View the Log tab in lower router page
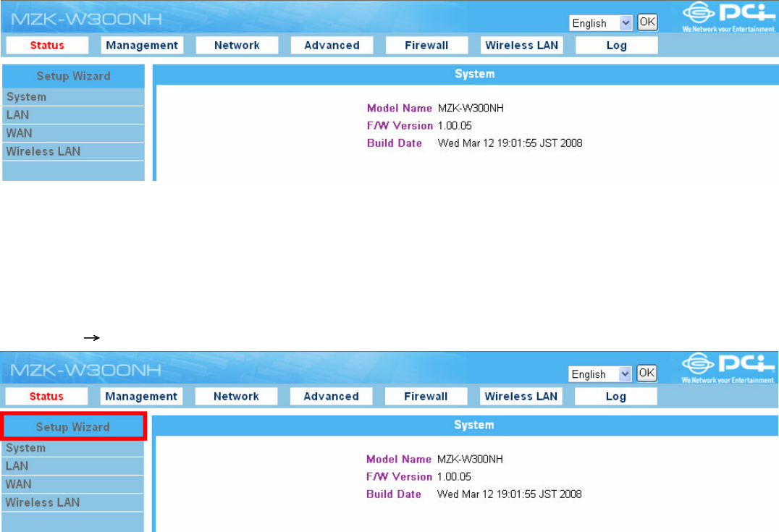Viewport: 779px width, 532px height. 616,397
